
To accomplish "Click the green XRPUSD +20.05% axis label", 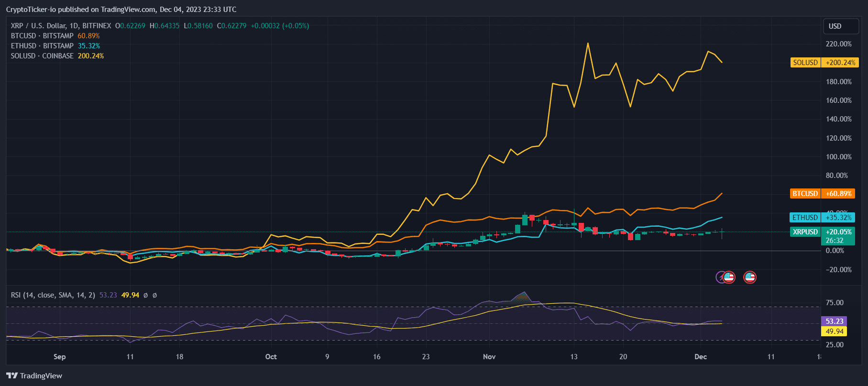I will (822, 232).
